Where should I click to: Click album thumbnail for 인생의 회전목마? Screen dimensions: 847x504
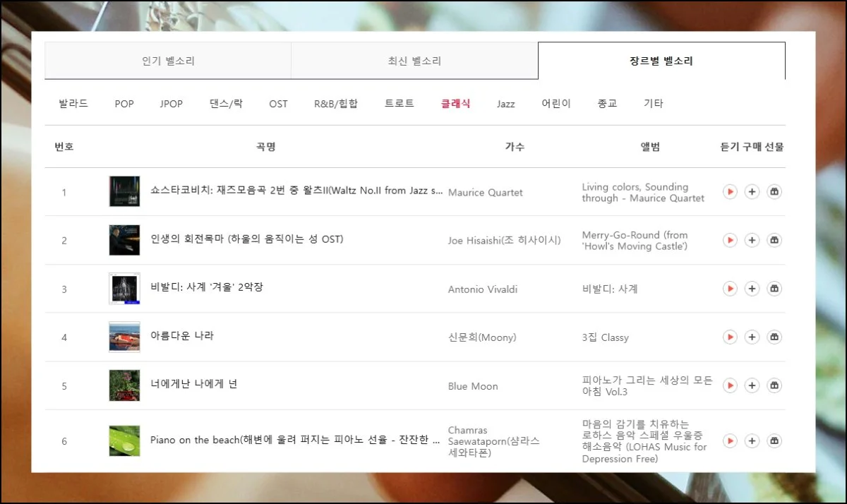point(124,240)
